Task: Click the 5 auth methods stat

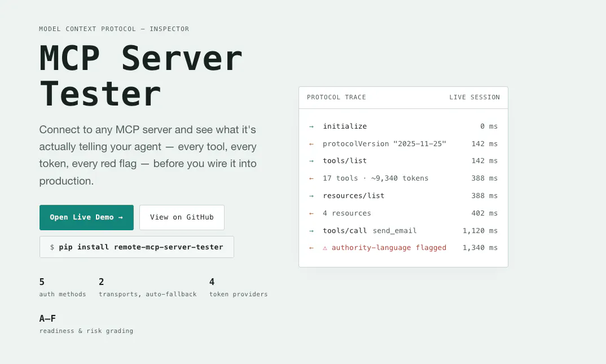Action: coord(63,287)
